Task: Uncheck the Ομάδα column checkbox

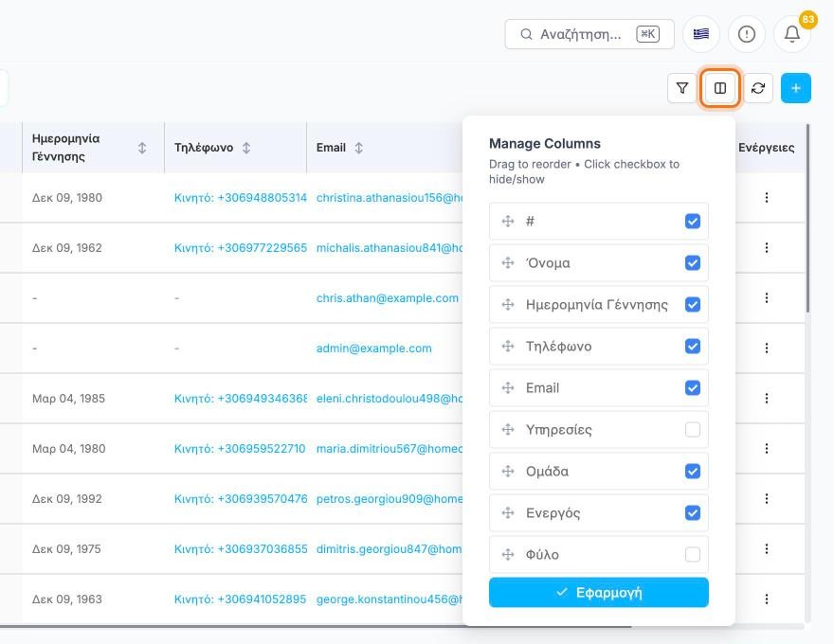Action: click(x=693, y=472)
